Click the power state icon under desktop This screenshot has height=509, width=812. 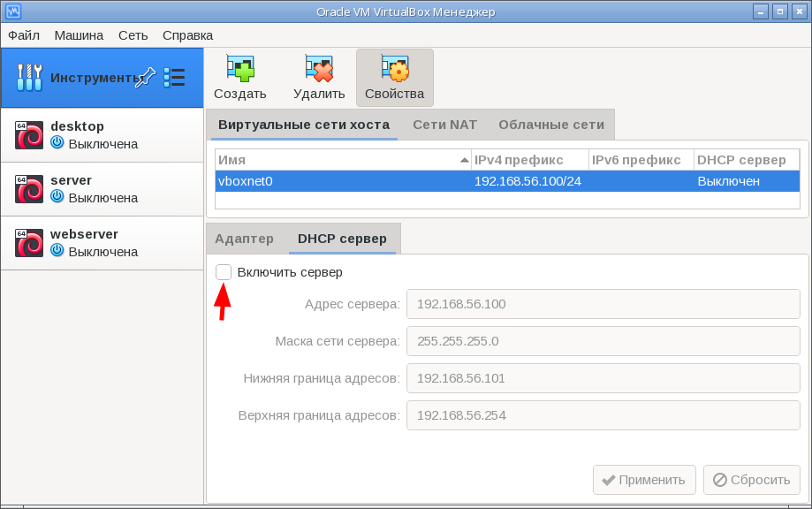[57, 143]
